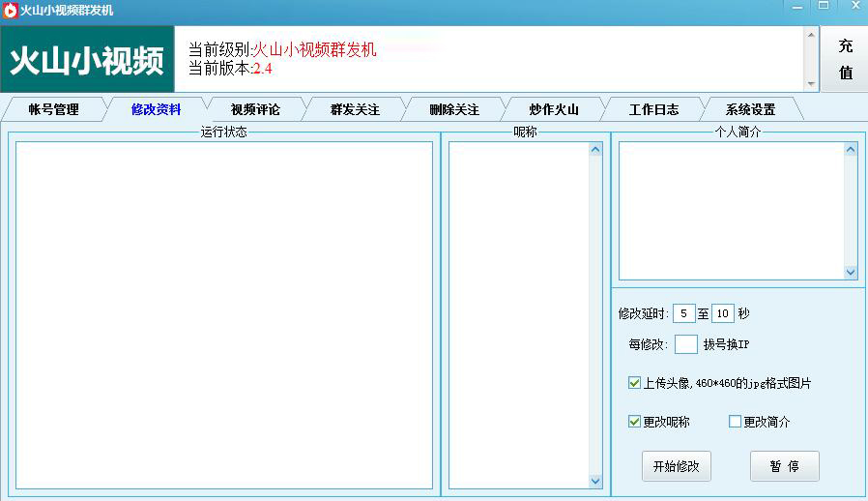The width and height of the screenshot is (868, 501).
Task: Switch to the 工作日志 tab
Action: 653,109
